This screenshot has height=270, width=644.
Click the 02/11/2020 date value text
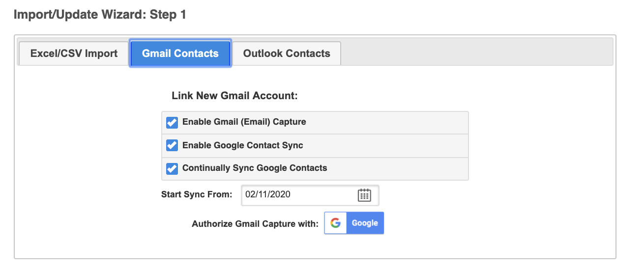click(268, 194)
